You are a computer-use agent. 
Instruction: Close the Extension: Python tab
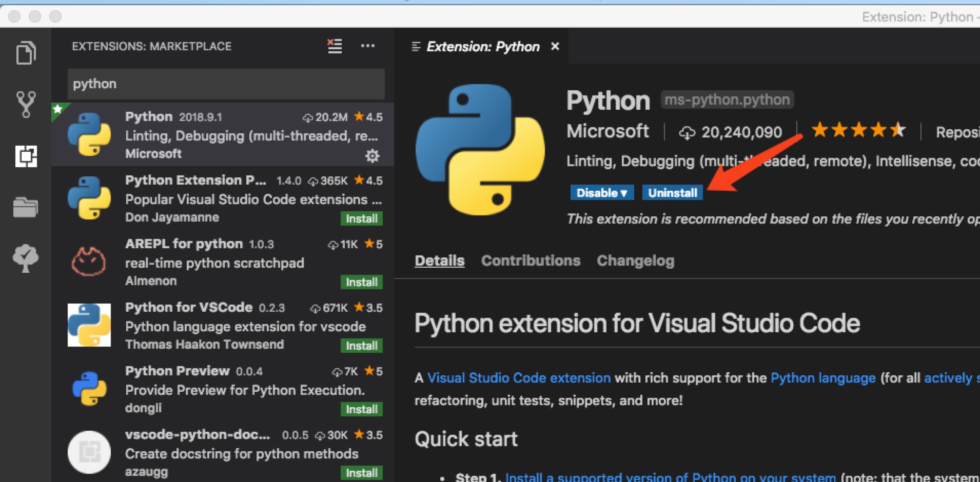[555, 47]
